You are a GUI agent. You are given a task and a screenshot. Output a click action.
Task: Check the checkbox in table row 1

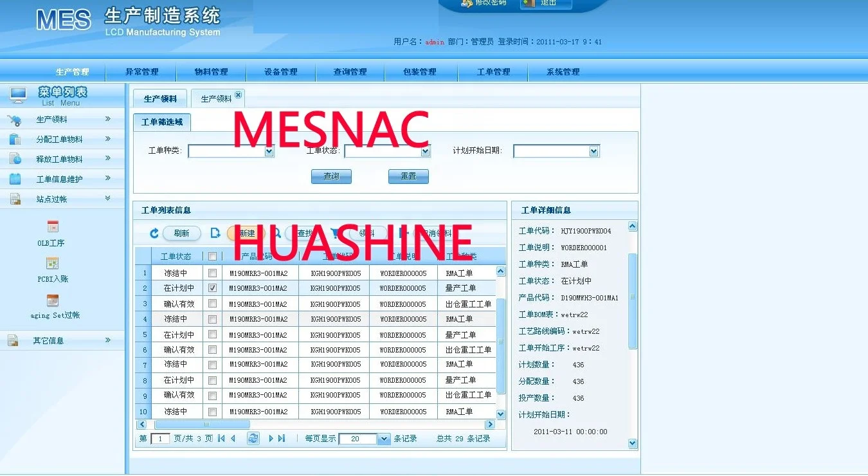coord(212,273)
